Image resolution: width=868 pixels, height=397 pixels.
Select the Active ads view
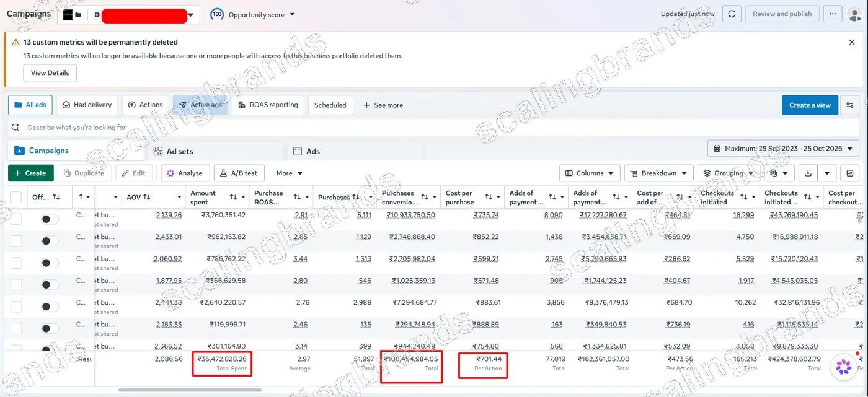coord(200,105)
